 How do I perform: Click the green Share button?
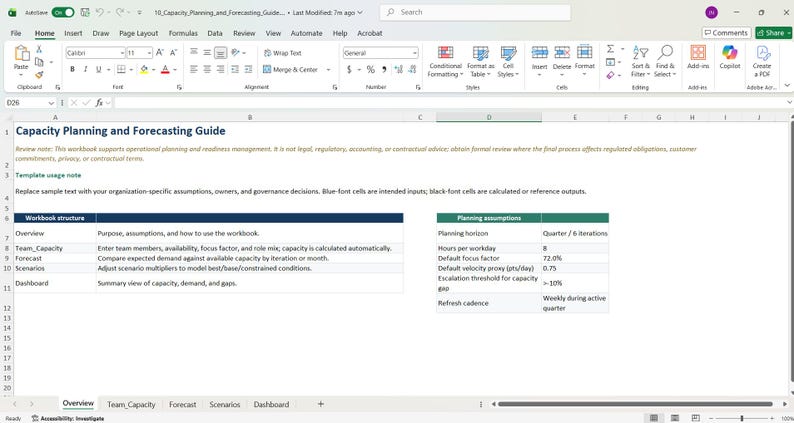773,33
